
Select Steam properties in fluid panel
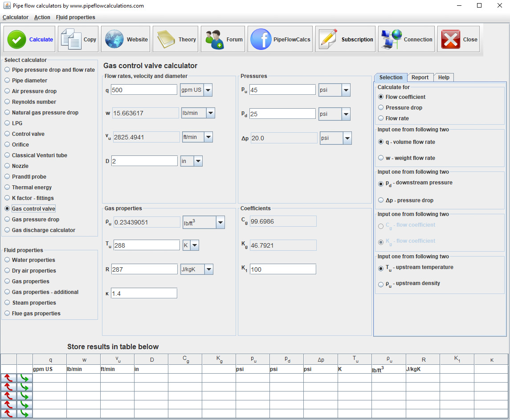pyautogui.click(x=7, y=302)
